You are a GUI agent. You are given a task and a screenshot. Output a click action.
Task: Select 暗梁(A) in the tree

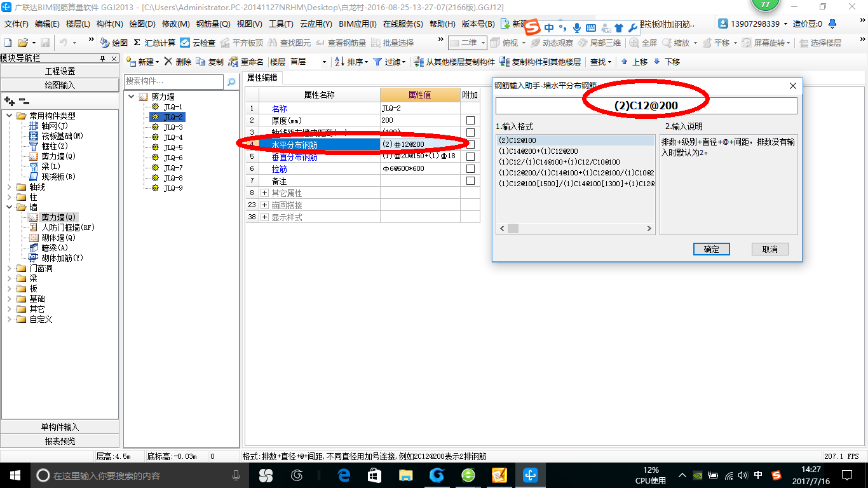(x=50, y=248)
